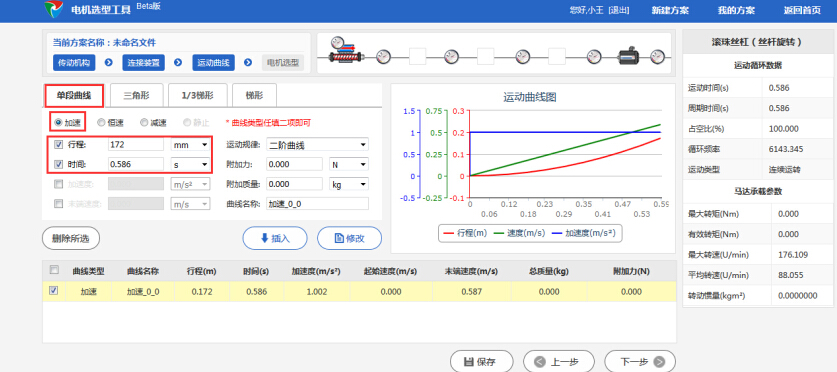Click arrow icon after 传动机构 step
Screen dimensions: 837x372
[108, 63]
